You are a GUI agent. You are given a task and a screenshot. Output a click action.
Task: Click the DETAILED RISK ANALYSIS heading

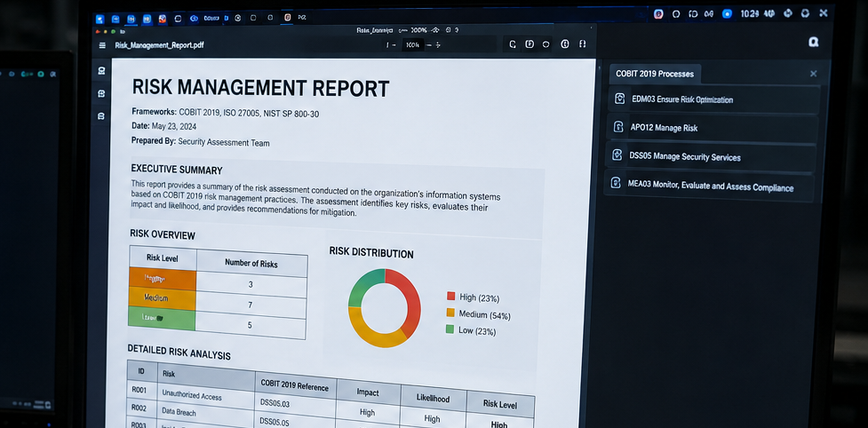[179, 352]
